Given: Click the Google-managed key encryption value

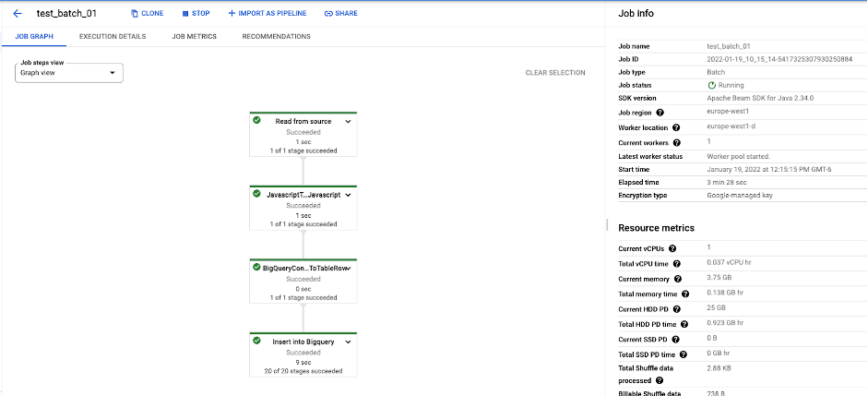Looking at the screenshot, I should click(x=738, y=196).
